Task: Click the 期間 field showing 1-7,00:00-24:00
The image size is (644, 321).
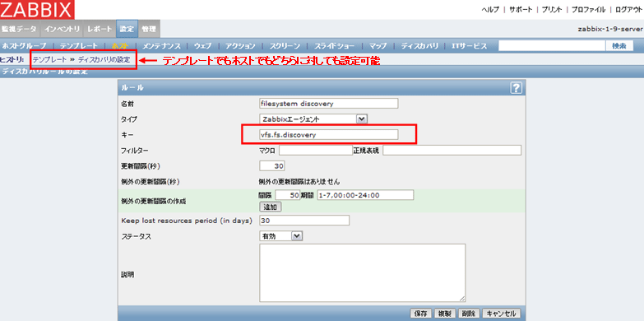Action: (x=364, y=195)
